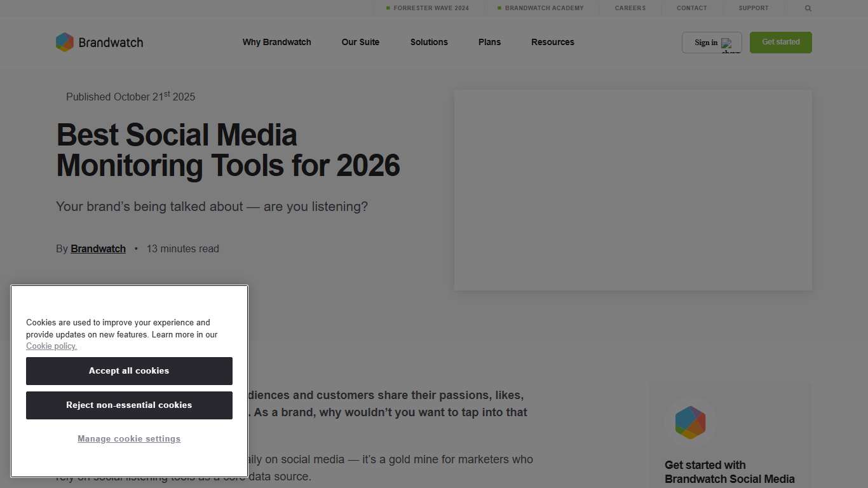Click the hero image placeholder area
868x488 pixels.
[632, 189]
